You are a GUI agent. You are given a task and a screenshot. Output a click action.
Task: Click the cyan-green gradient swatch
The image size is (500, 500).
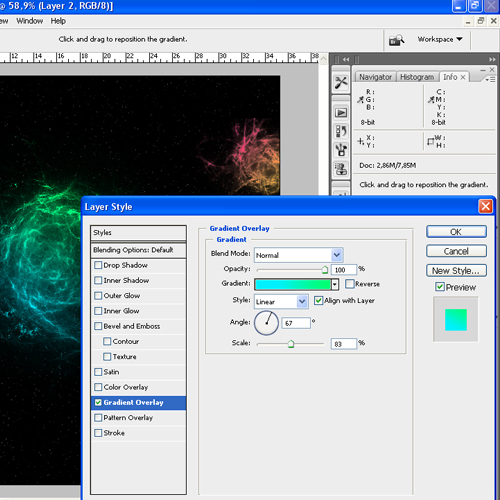click(293, 284)
